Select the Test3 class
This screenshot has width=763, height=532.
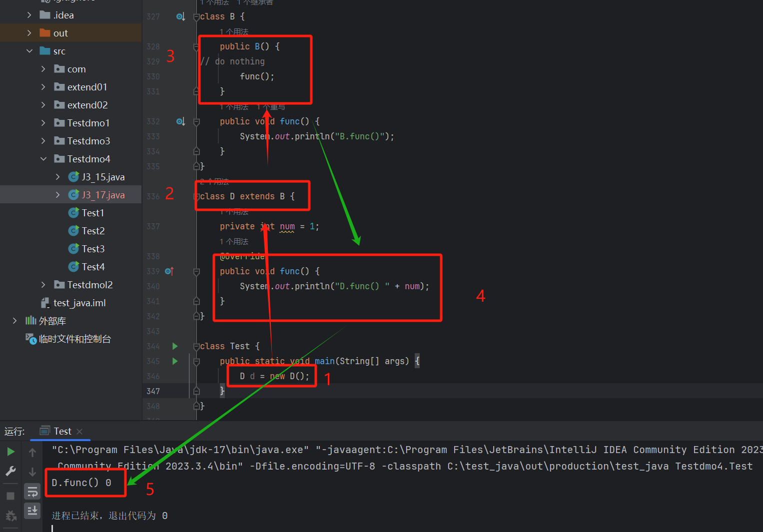[x=93, y=249]
